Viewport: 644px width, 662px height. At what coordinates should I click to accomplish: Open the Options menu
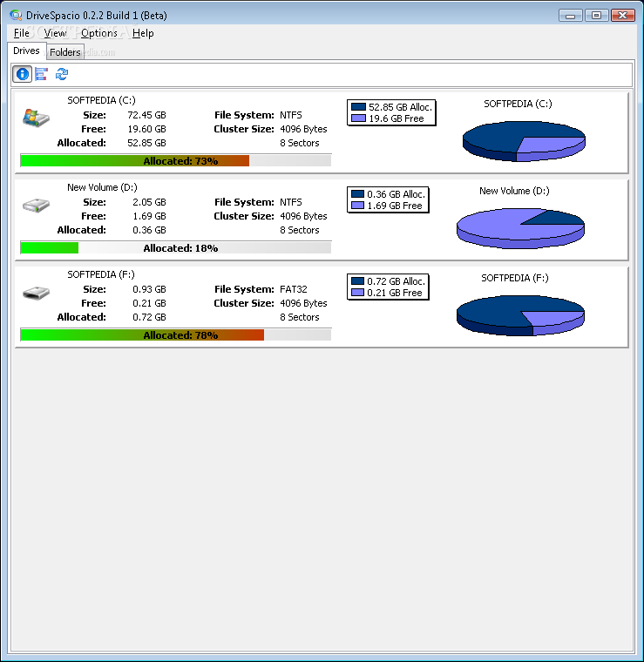(x=99, y=33)
